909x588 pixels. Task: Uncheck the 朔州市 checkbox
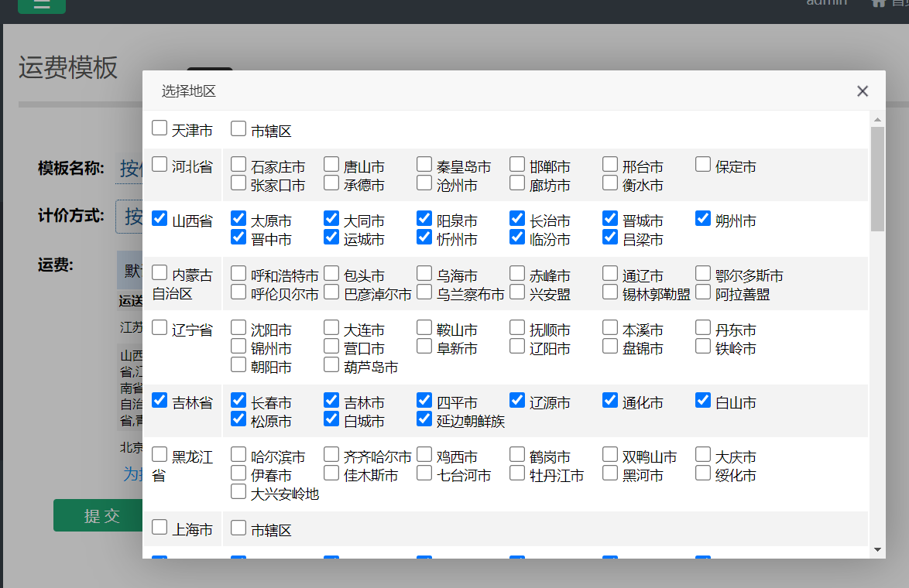(702, 218)
